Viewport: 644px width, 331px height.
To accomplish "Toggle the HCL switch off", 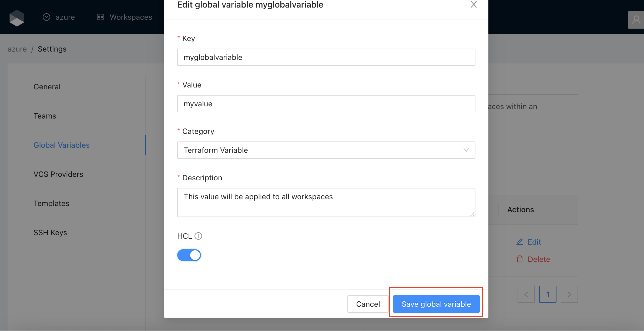I will (189, 255).
